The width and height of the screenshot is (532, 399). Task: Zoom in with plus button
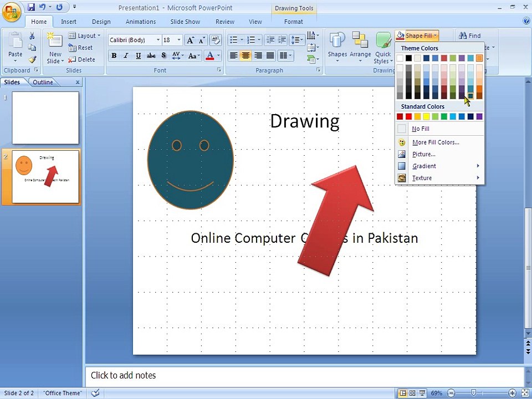512,393
